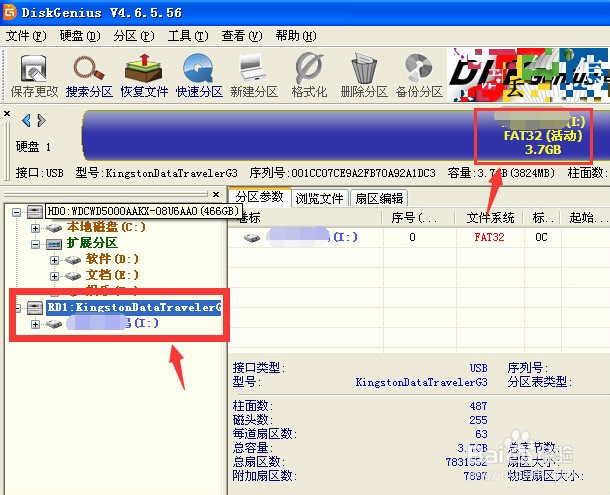Click the 起始 column header
Image resolution: width=610 pixels, height=495 pixels.
click(x=588, y=218)
